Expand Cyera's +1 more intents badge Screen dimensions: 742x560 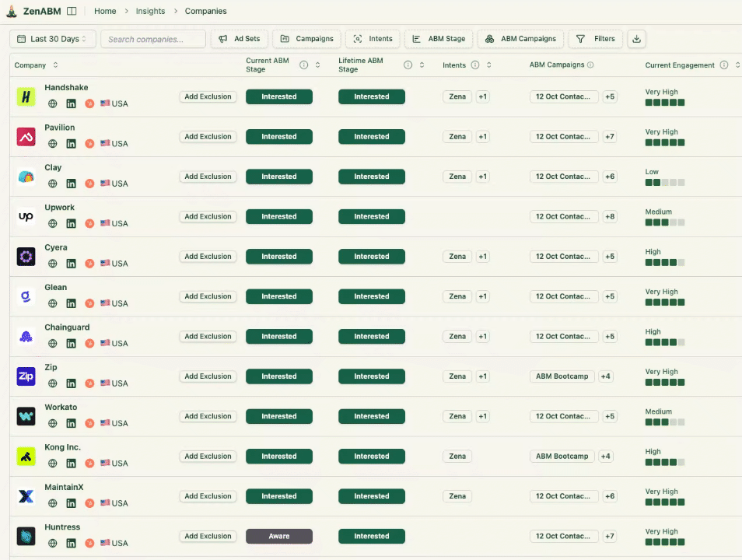click(482, 257)
